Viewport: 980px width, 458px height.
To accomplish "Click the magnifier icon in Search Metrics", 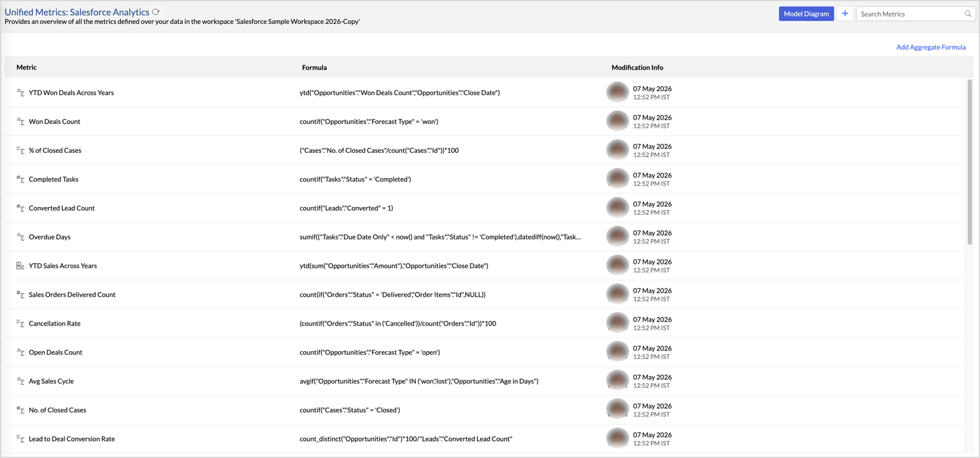I will [x=968, y=13].
